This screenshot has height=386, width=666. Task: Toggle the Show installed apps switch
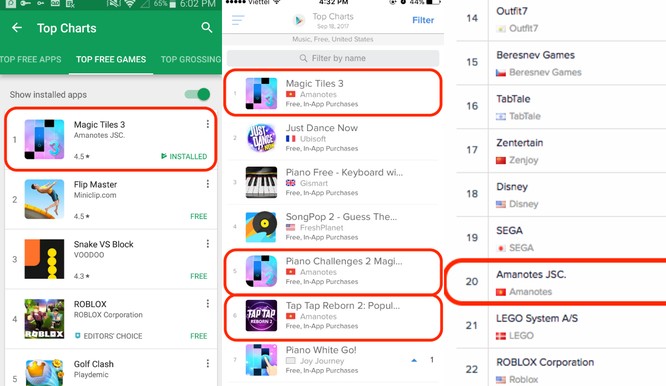point(198,94)
